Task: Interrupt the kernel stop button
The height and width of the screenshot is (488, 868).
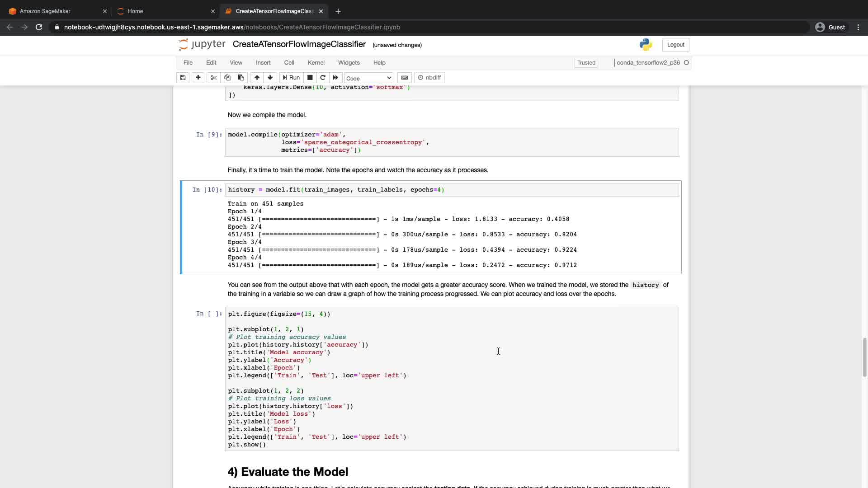Action: (310, 78)
